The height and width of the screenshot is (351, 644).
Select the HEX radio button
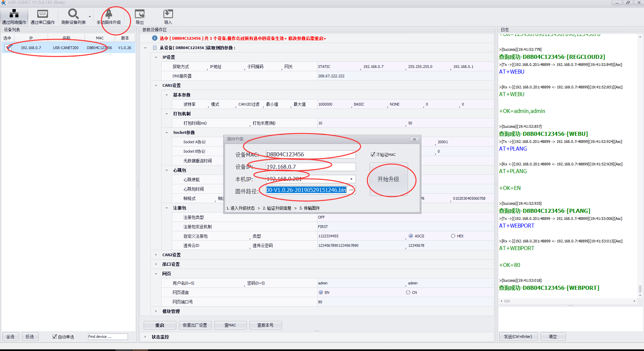tap(453, 236)
